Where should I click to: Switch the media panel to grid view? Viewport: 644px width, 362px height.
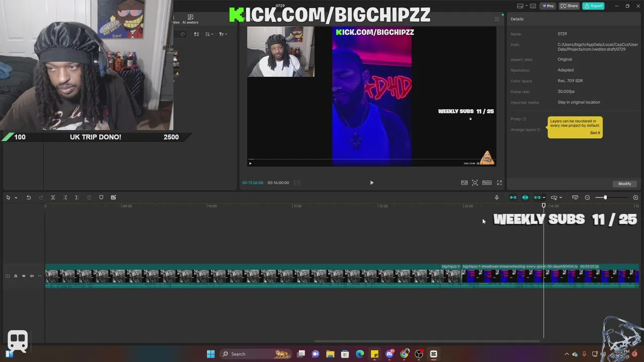[x=196, y=34]
